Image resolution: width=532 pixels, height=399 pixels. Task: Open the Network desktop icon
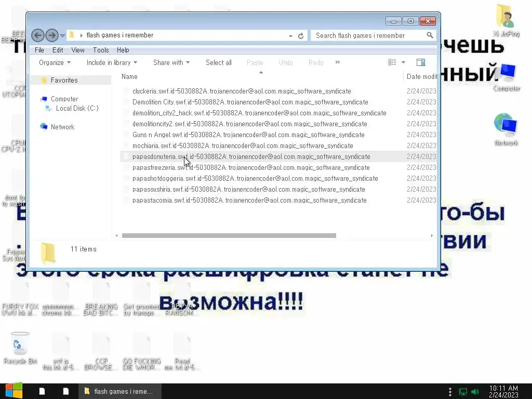[x=506, y=129]
